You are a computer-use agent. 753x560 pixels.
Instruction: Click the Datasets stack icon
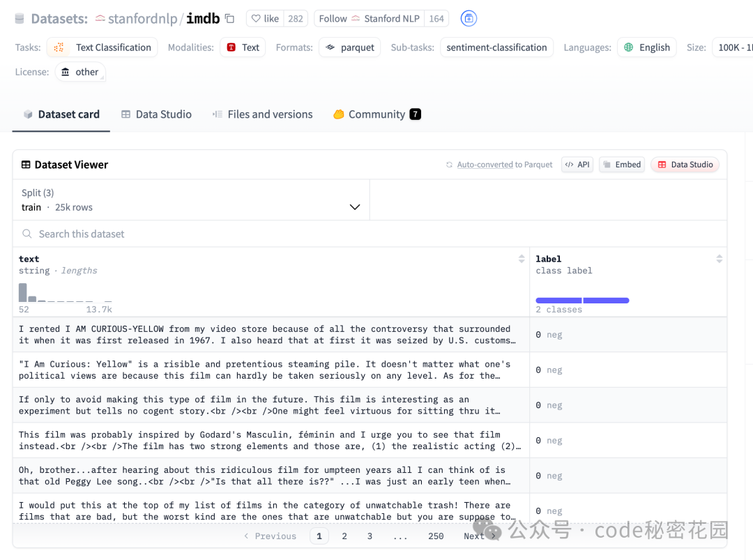coord(20,19)
